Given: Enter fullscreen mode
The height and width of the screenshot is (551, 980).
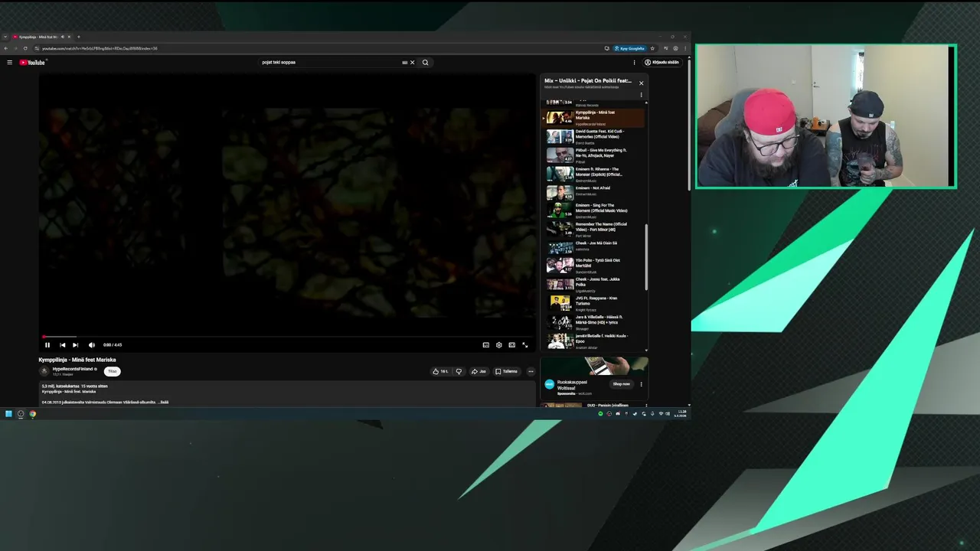Looking at the screenshot, I should [x=524, y=344].
